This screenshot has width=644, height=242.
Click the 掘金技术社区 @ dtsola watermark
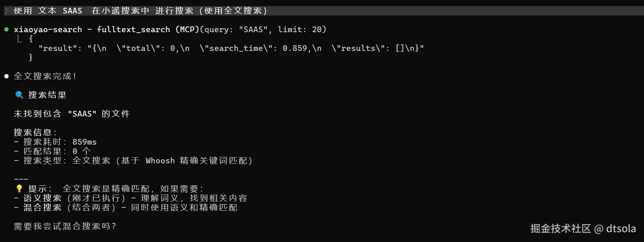pyautogui.click(x=583, y=229)
